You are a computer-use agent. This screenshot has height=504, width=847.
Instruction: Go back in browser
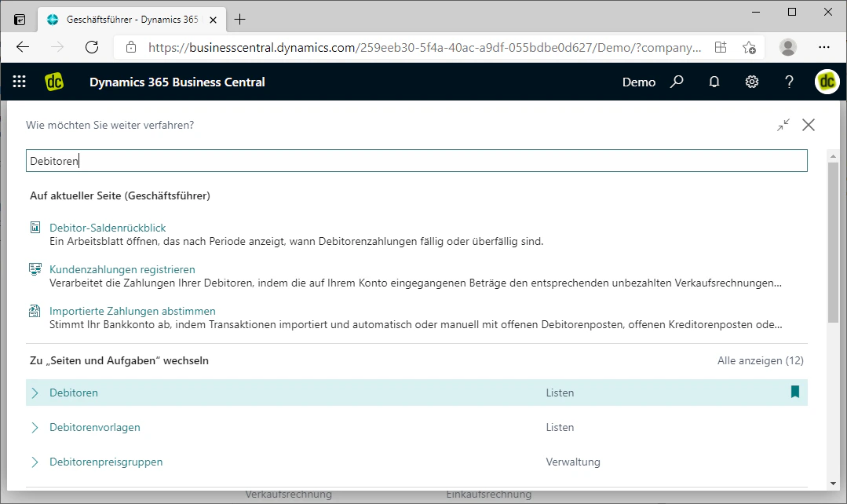tap(23, 47)
